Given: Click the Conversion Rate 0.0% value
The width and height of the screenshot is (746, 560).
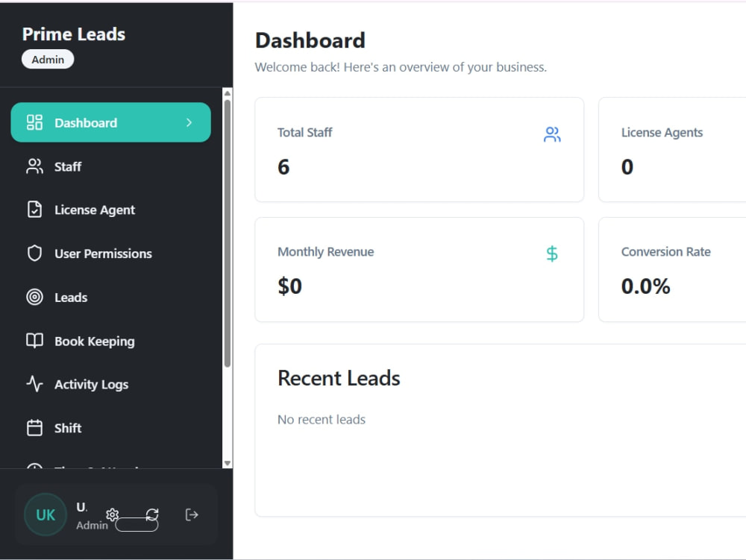Looking at the screenshot, I should (x=645, y=286).
